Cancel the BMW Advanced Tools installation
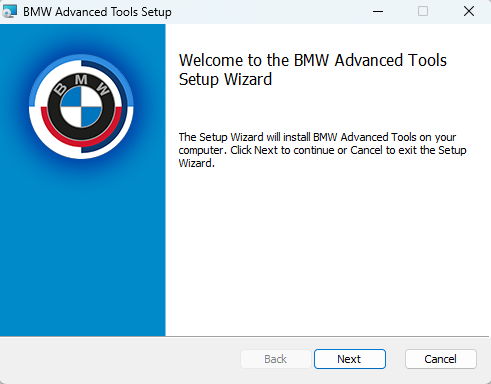Image resolution: width=491 pixels, height=384 pixels. pyautogui.click(x=441, y=359)
